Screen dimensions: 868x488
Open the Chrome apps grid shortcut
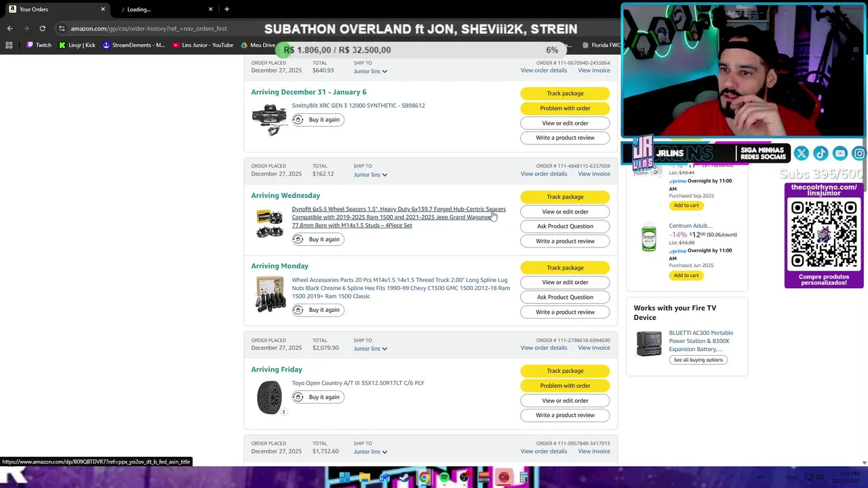(9, 45)
